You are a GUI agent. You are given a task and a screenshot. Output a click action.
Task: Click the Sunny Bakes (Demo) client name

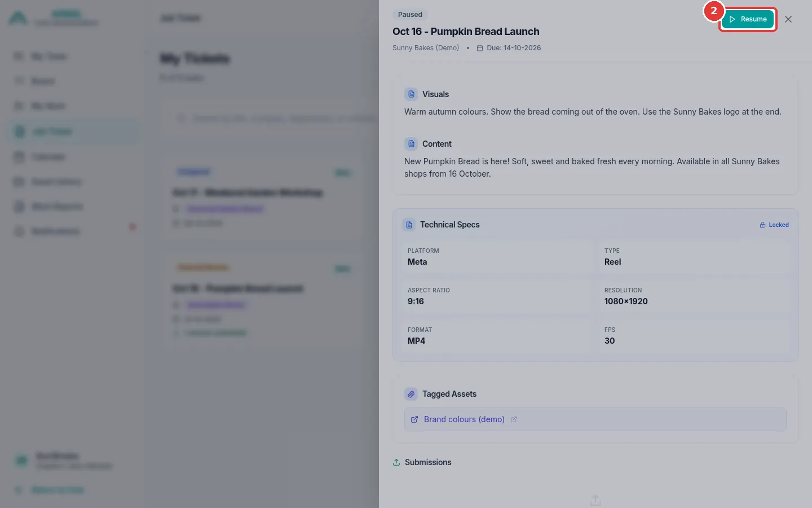coord(426,48)
